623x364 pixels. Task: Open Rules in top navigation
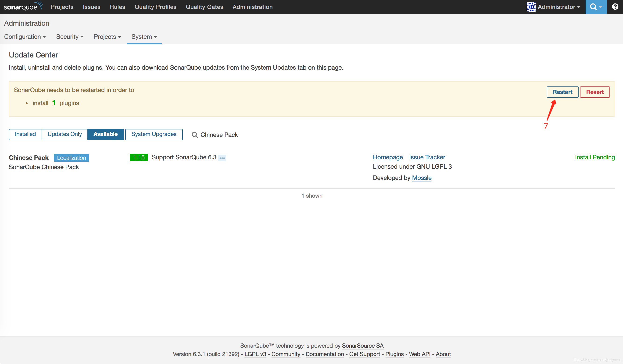[x=118, y=7]
